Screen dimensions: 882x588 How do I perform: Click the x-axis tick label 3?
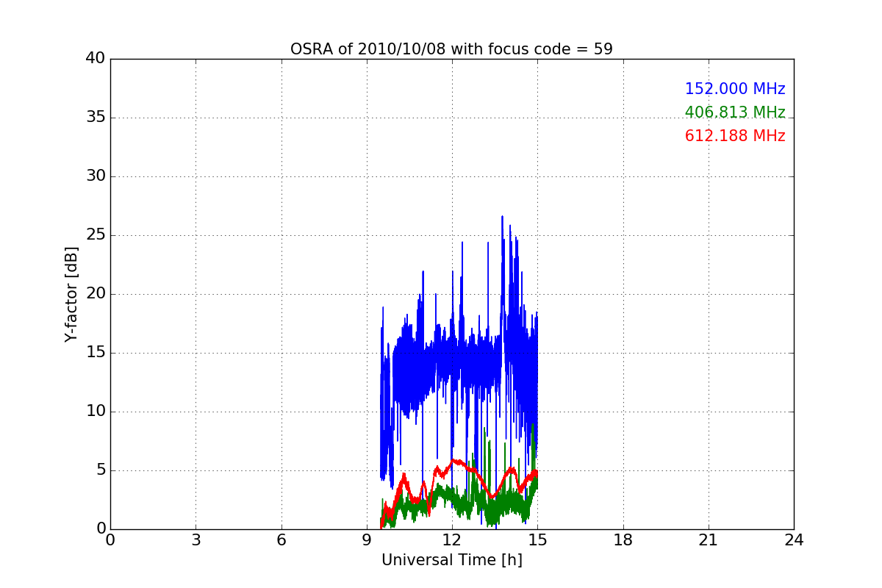[x=196, y=540]
